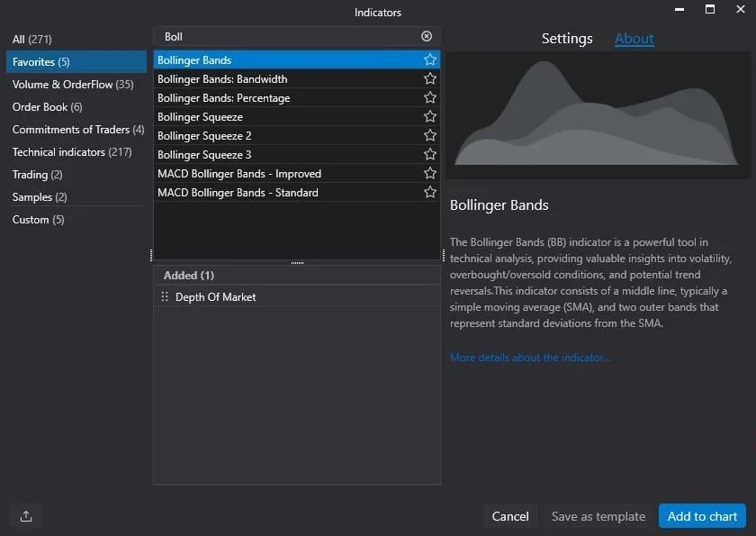Open More details about the indicator link

[530, 358]
